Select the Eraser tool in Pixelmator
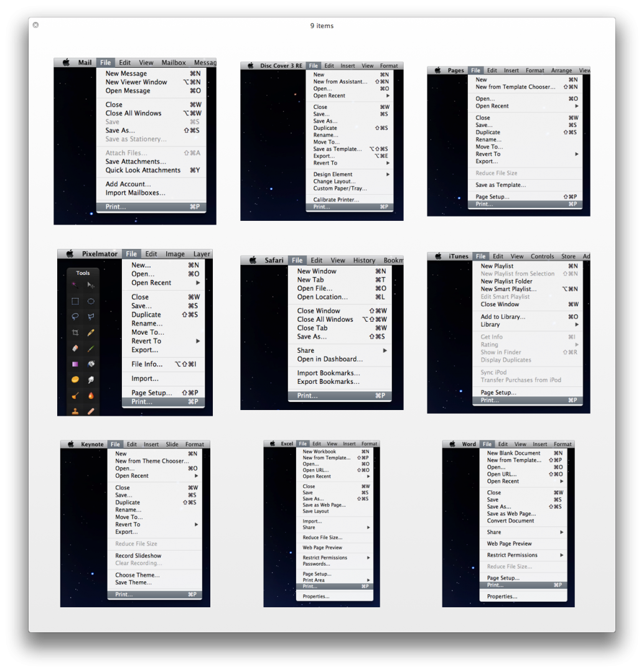Viewport: 644px width, 672px height. 75,348
